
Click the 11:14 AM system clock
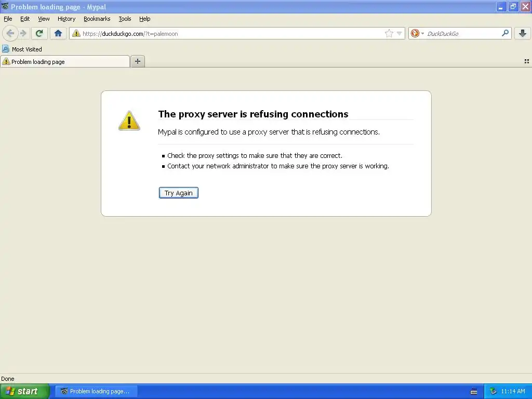[513, 391]
